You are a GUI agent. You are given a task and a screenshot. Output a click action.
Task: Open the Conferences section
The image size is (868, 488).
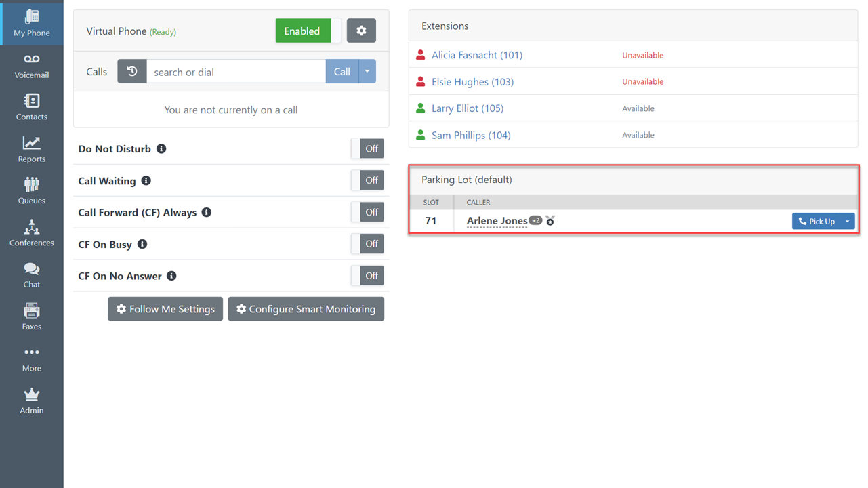pyautogui.click(x=32, y=234)
